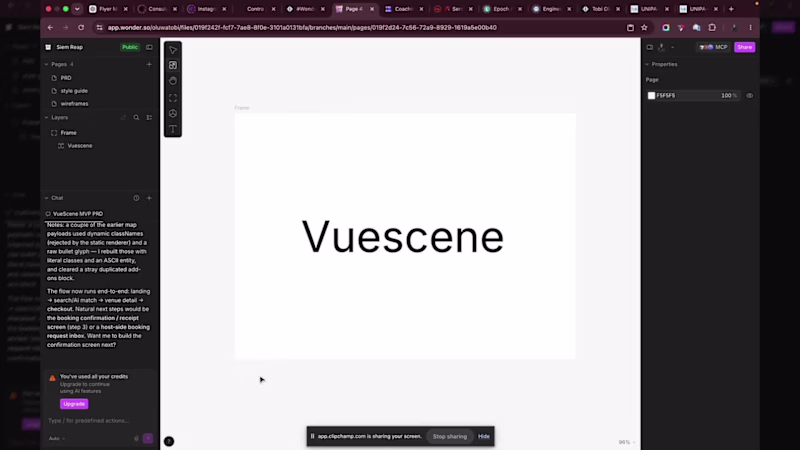Select the Frame layer

(x=68, y=133)
